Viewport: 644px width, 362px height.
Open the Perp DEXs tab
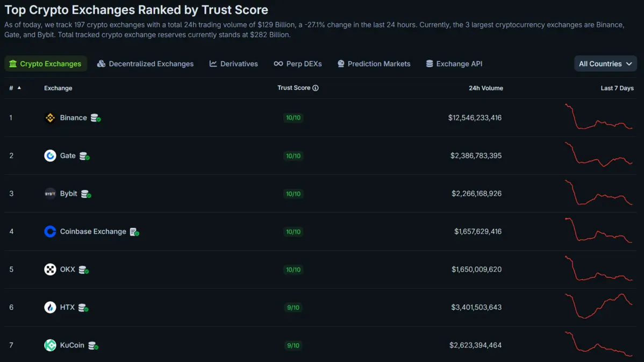coord(298,63)
